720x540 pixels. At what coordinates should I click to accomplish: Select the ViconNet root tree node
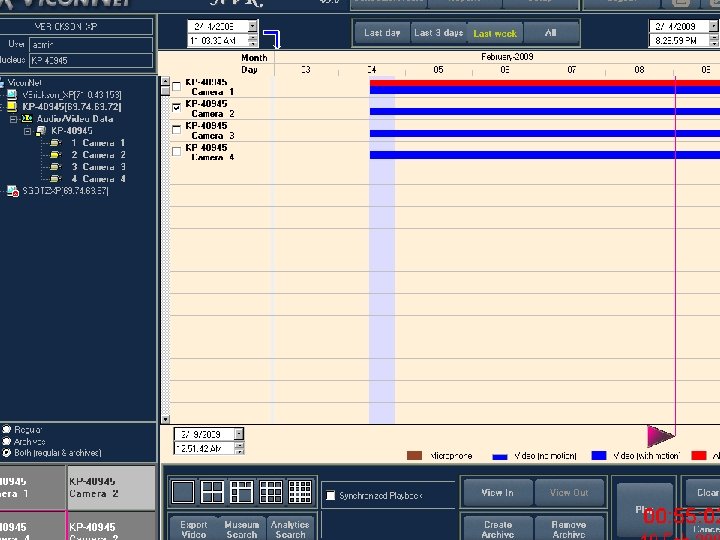pos(24,83)
